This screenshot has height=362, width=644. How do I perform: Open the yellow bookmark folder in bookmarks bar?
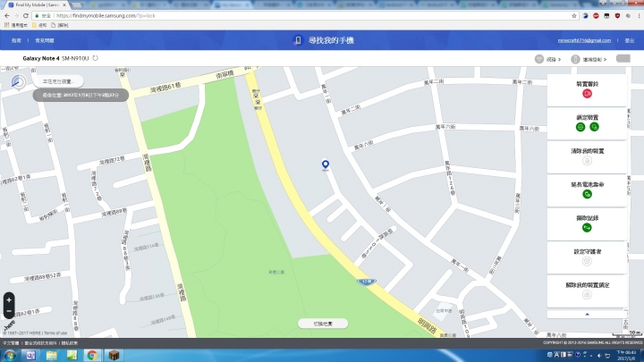[x=39, y=25]
